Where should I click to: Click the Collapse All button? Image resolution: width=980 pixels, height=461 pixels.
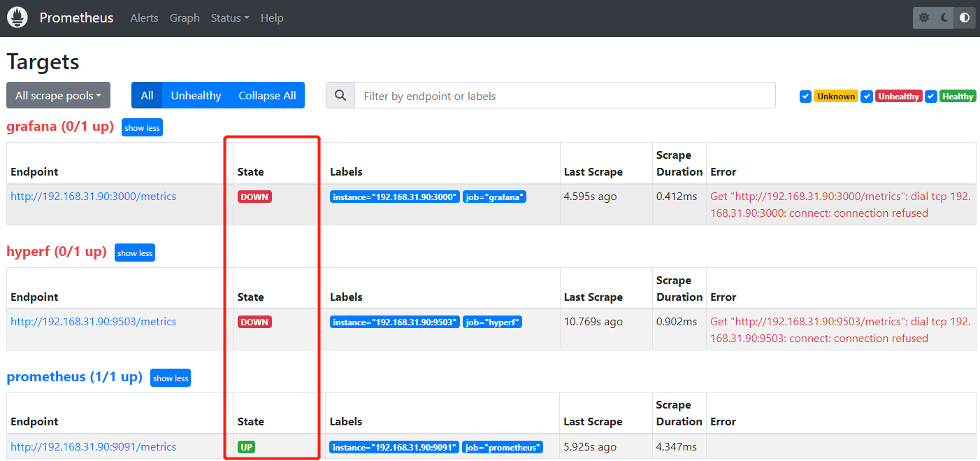click(x=267, y=96)
